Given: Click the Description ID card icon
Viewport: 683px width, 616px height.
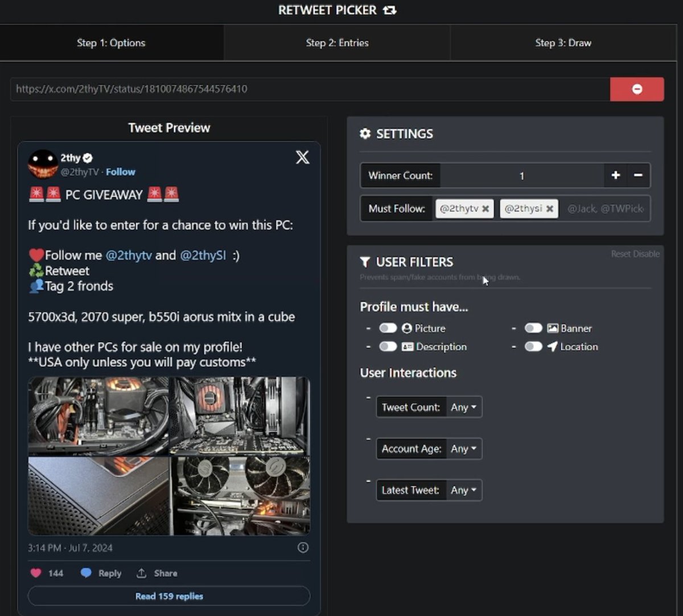Looking at the screenshot, I should coord(408,346).
